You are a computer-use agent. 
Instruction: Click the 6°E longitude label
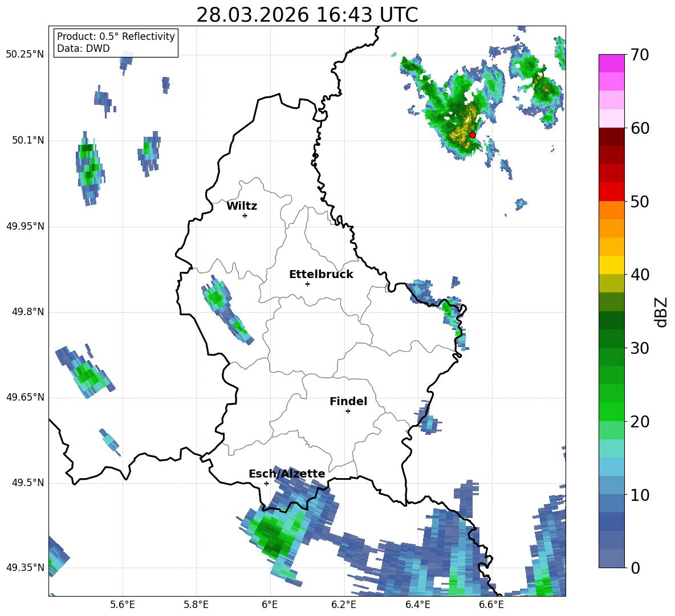270,605
